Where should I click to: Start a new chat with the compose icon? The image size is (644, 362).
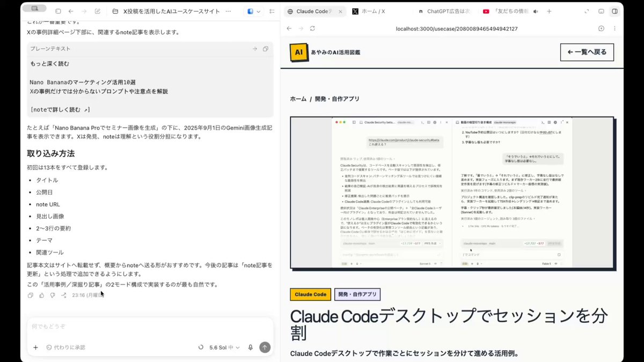(97, 11)
